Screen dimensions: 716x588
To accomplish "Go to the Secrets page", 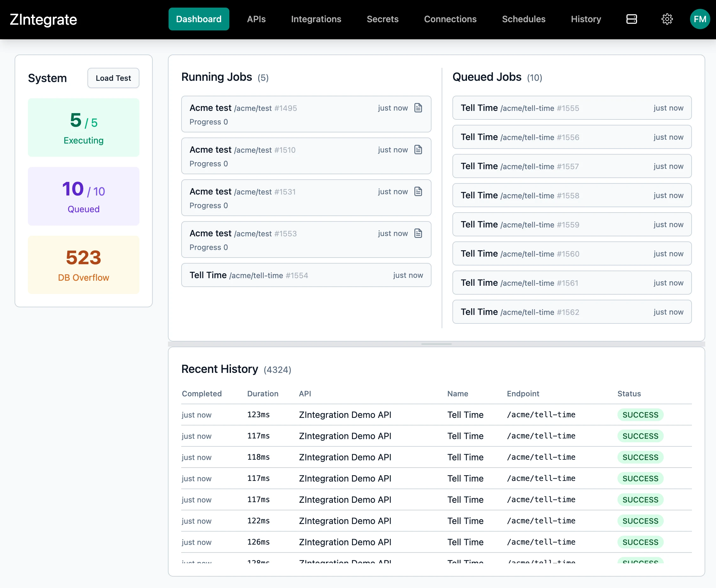I will 382,19.
